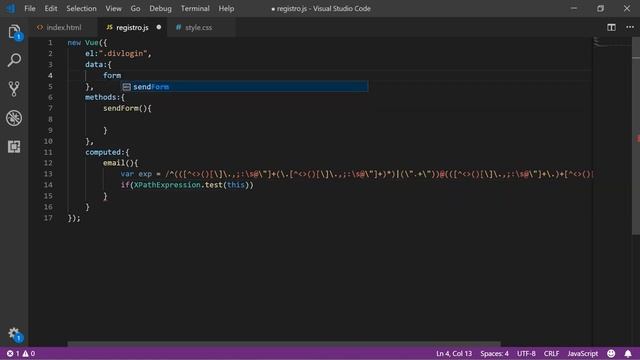640x360 pixels.
Task: Click line number 13 in the gutter
Action: (48, 174)
